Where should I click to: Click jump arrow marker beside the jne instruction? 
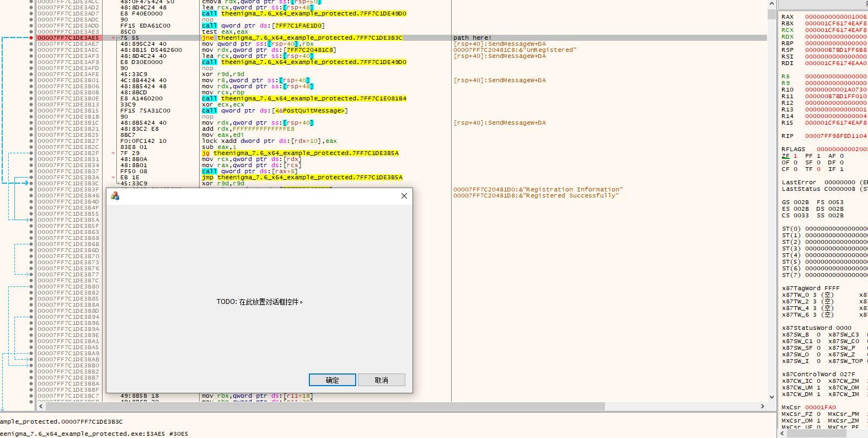click(114, 38)
